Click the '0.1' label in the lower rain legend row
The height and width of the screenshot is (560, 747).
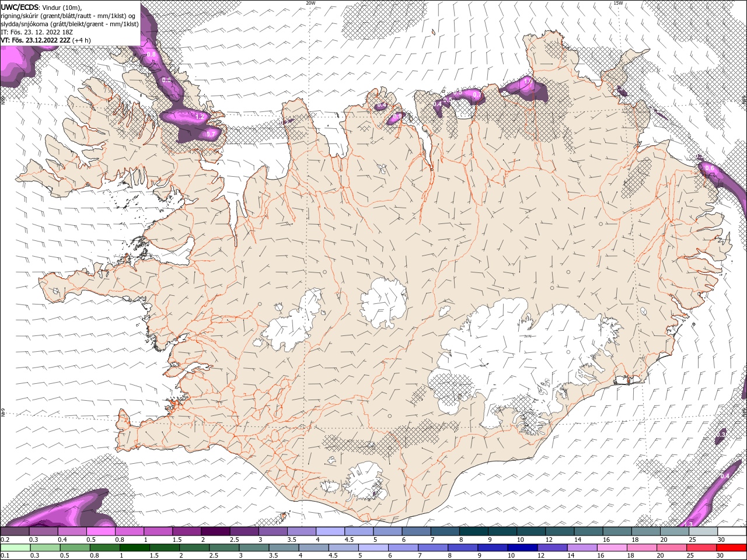(x=5, y=556)
